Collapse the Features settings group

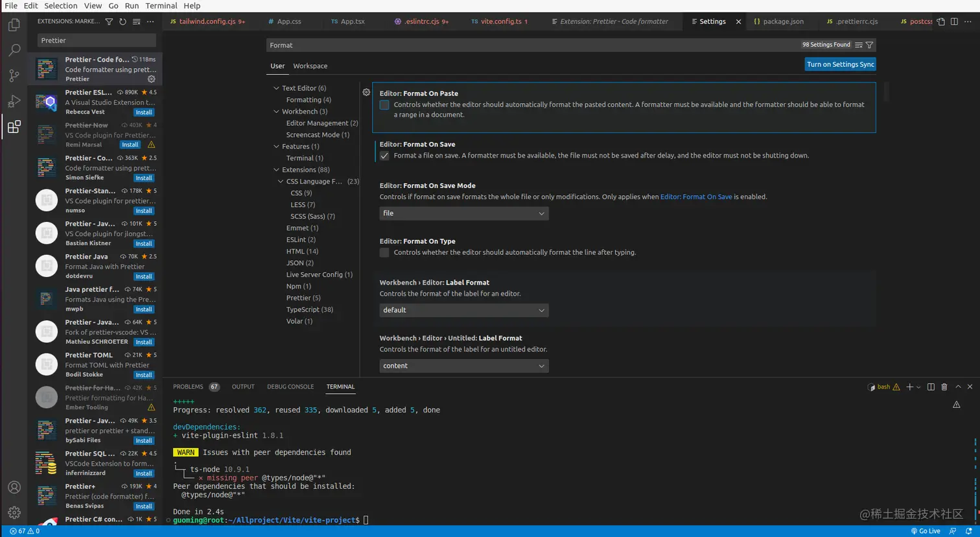(x=276, y=147)
